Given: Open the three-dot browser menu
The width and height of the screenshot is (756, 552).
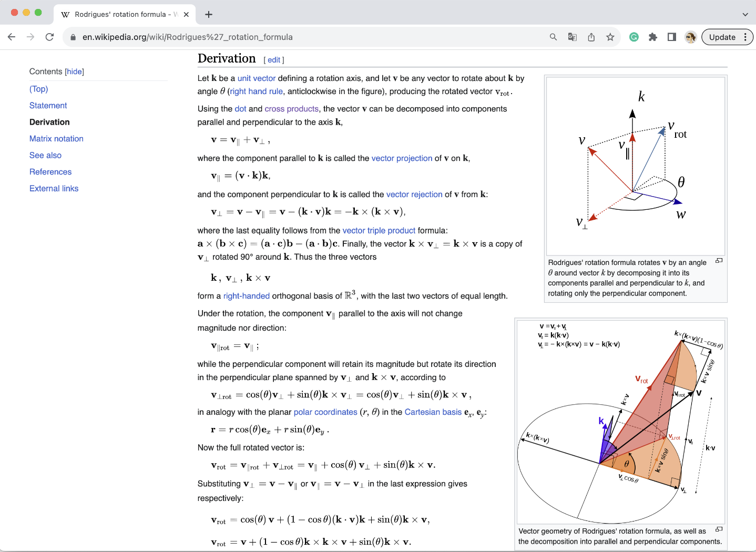Looking at the screenshot, I should [x=745, y=37].
